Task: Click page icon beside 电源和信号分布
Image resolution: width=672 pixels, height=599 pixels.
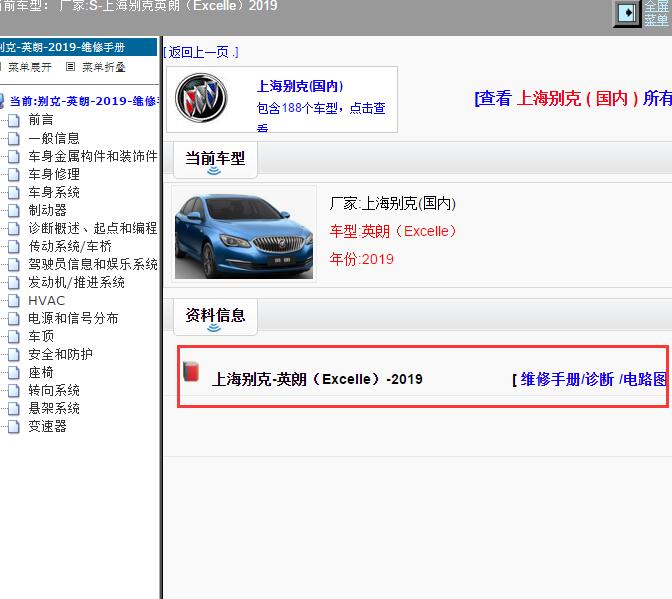Action: click(x=14, y=318)
